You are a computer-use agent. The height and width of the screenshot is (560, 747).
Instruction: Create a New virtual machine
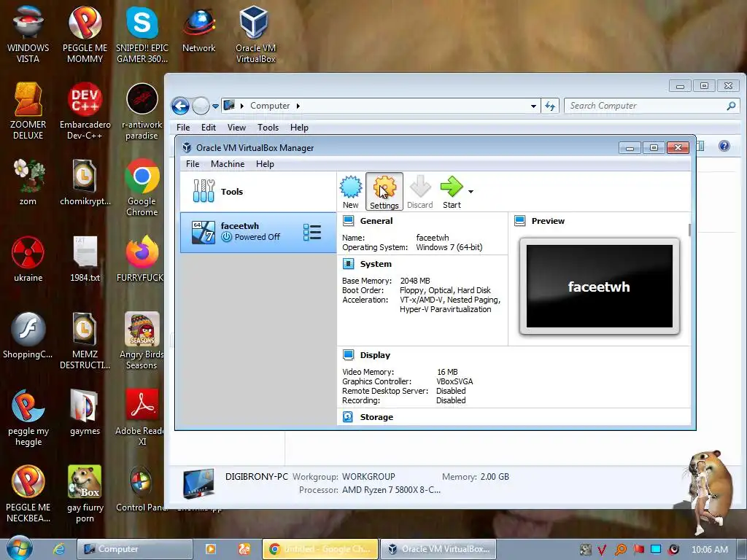tap(351, 192)
